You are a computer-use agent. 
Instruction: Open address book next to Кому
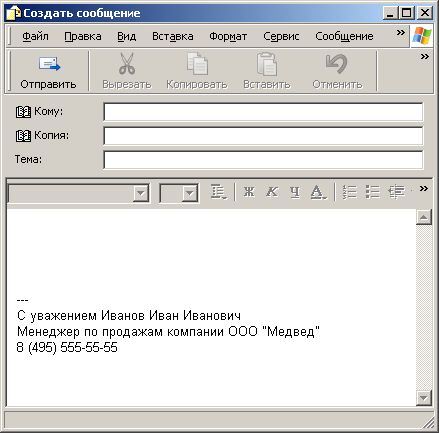coord(23,112)
